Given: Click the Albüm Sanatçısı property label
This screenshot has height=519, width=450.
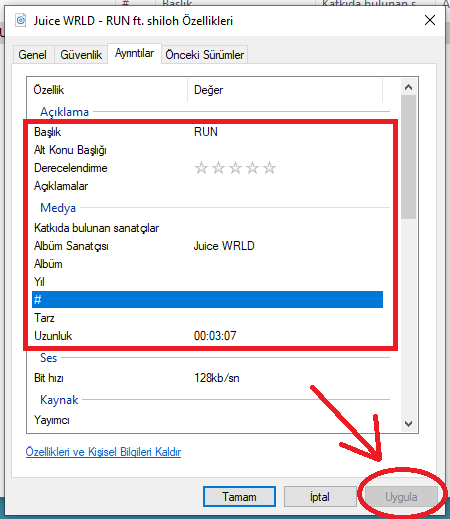Looking at the screenshot, I should tap(71, 246).
